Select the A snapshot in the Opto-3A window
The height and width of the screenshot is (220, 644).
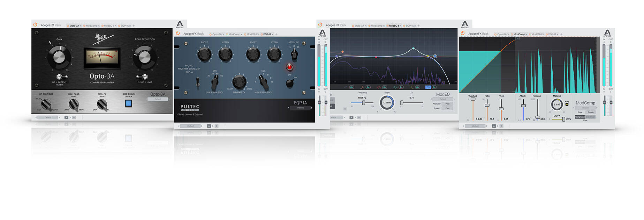(66, 117)
